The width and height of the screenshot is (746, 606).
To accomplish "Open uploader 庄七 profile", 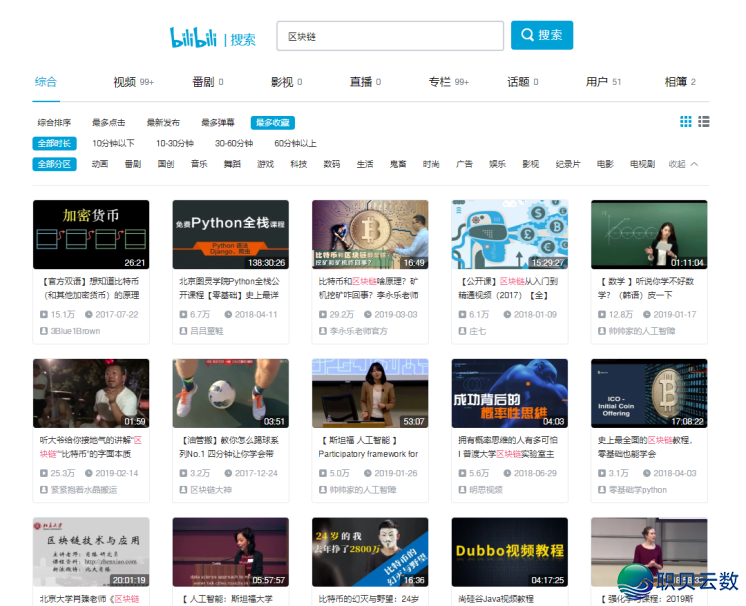I will 478,331.
